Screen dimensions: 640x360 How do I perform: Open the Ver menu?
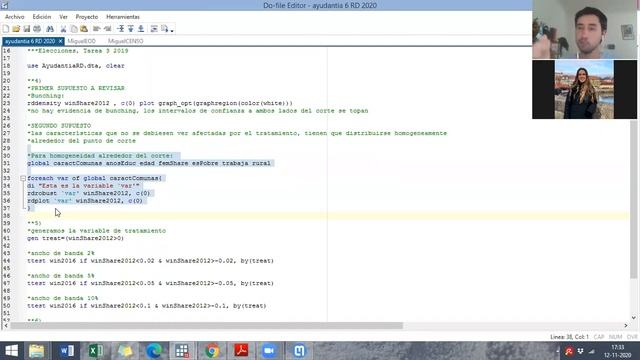(63, 17)
